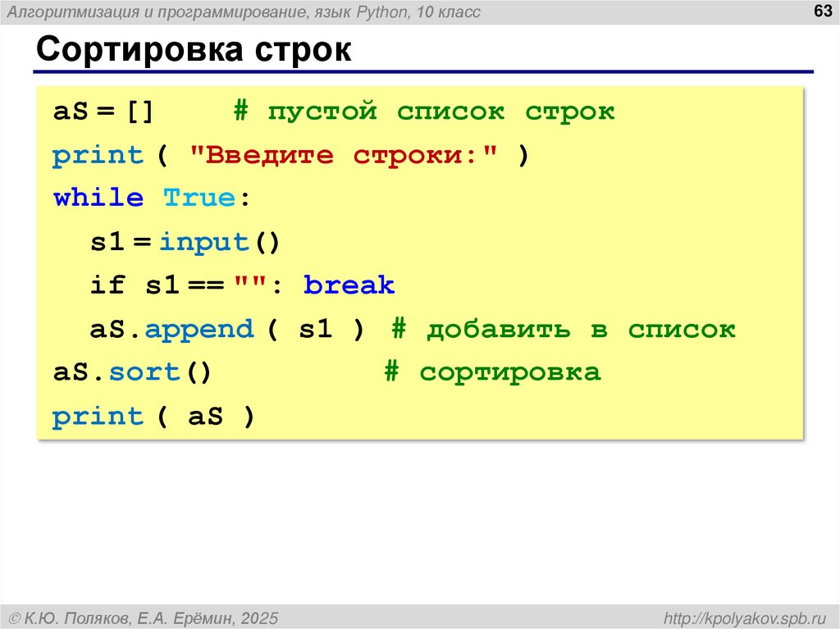Select the author credit К.Ю. Поляков, Е.А. Ерёмин
Viewport: 840px width, 629px height.
pos(131,616)
